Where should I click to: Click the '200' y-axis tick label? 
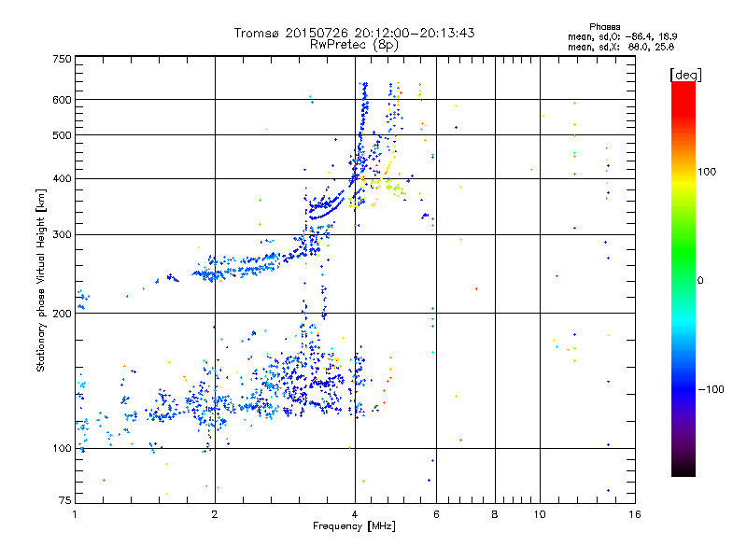[x=62, y=314]
